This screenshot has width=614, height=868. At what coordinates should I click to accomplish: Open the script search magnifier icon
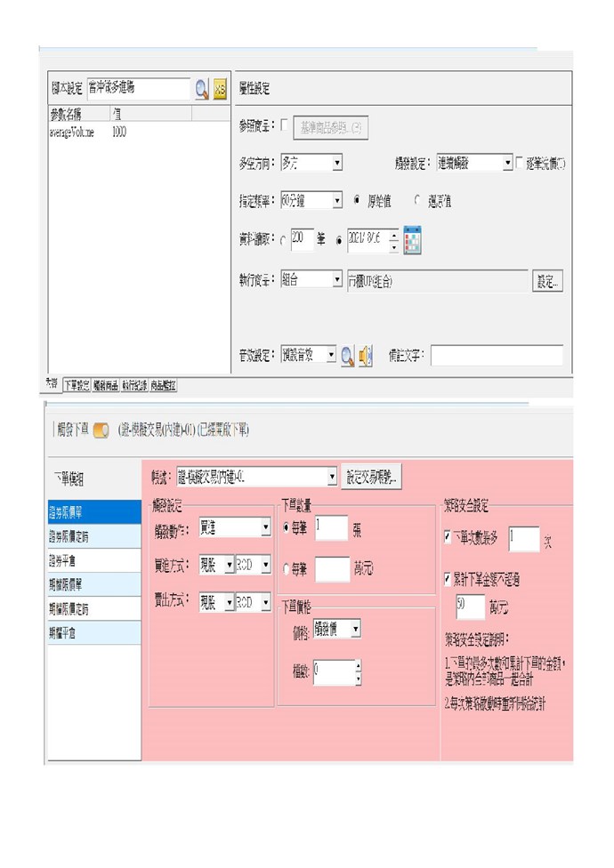coord(201,89)
